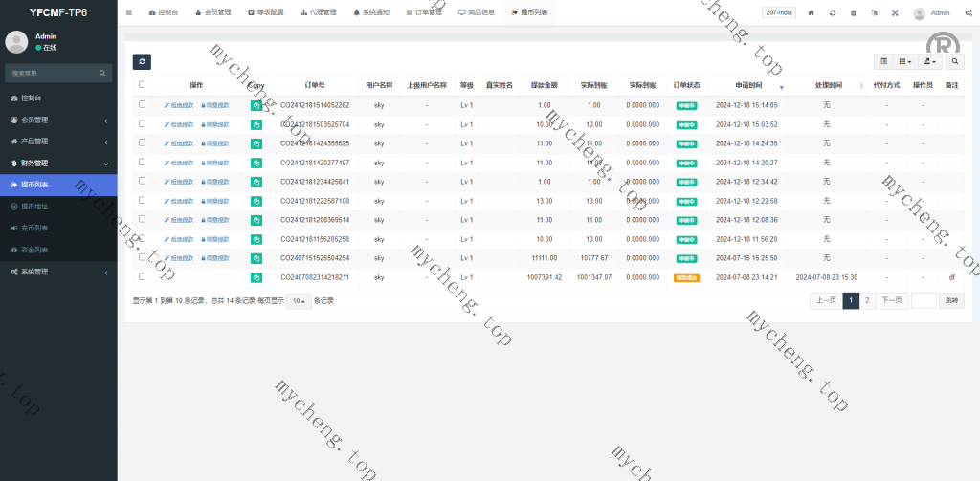Open the rows-per-page dropdown showing 10

coord(299,301)
